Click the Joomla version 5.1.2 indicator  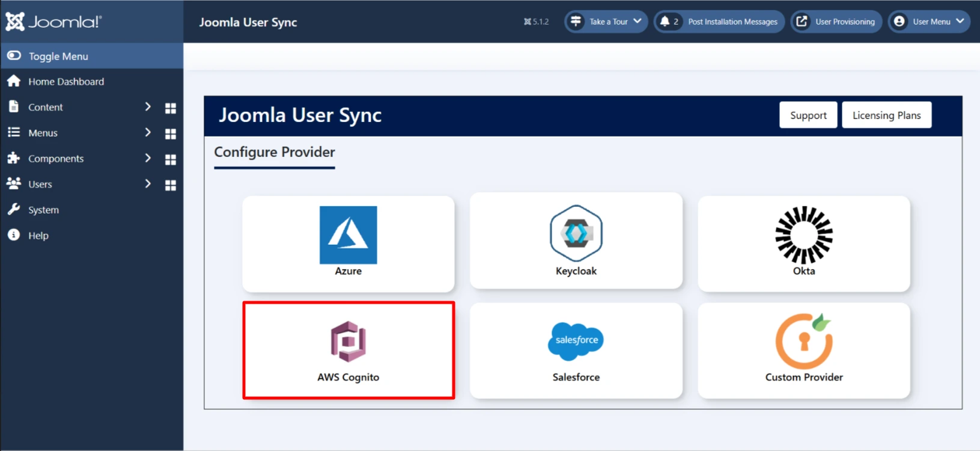pyautogui.click(x=537, y=22)
